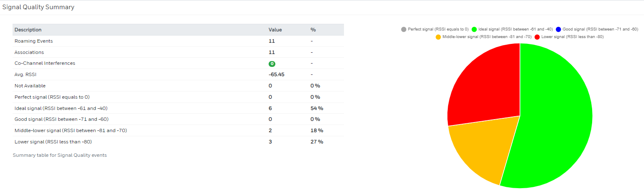
Task: Click the Signal Quality Summary heading
Action: tap(38, 7)
